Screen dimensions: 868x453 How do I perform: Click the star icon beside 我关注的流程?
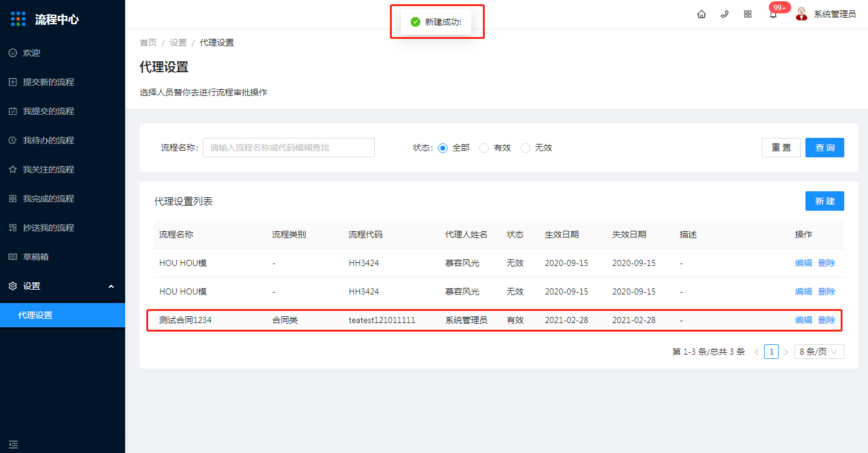[13, 169]
